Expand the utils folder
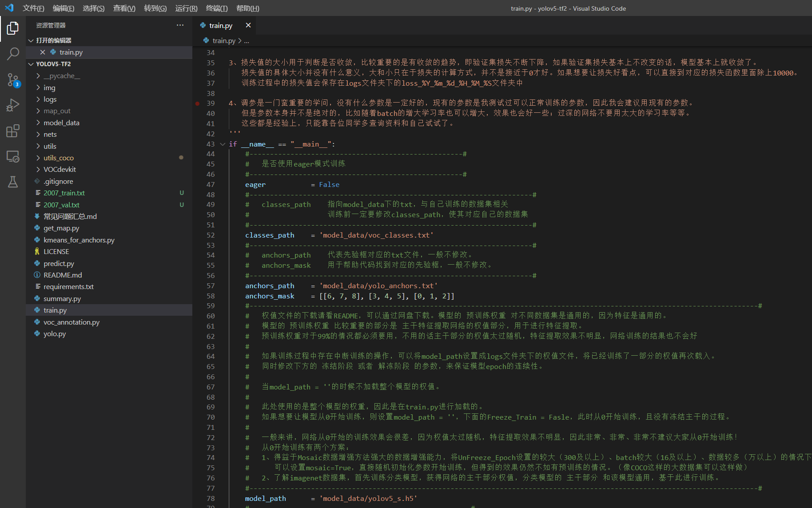 (x=38, y=146)
